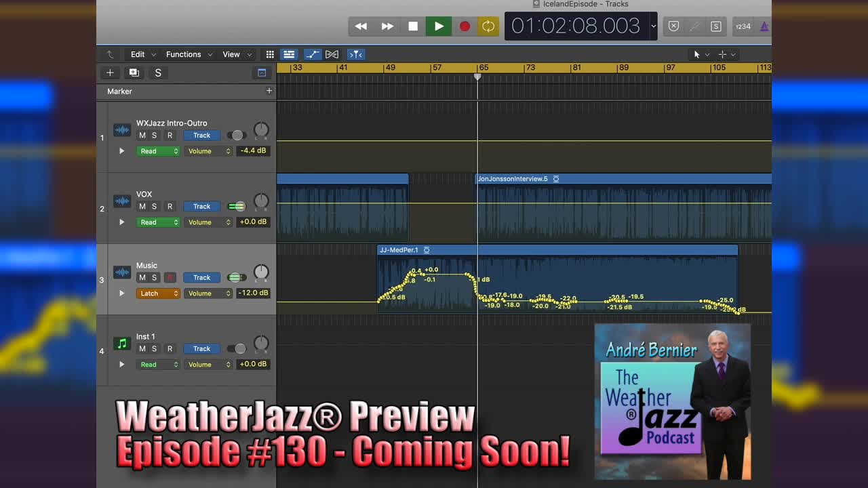Open the time display mode dropdown arrow
The image size is (868, 488).
click(653, 26)
